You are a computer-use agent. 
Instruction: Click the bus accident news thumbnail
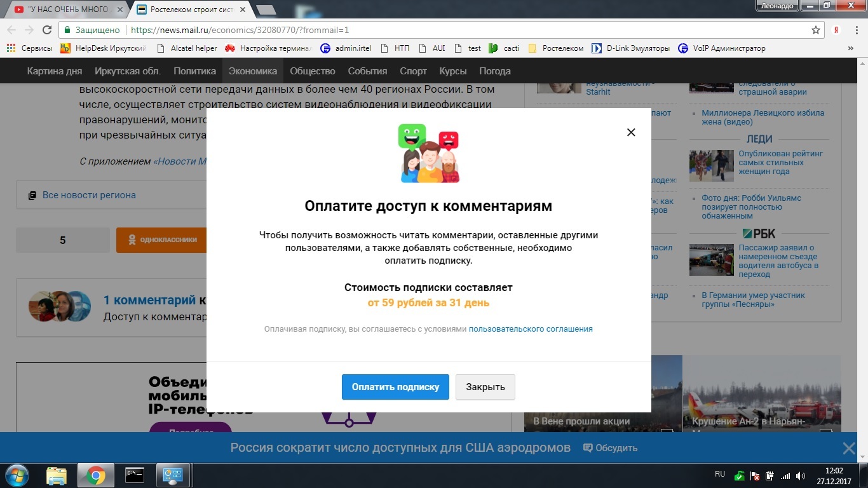(712, 260)
